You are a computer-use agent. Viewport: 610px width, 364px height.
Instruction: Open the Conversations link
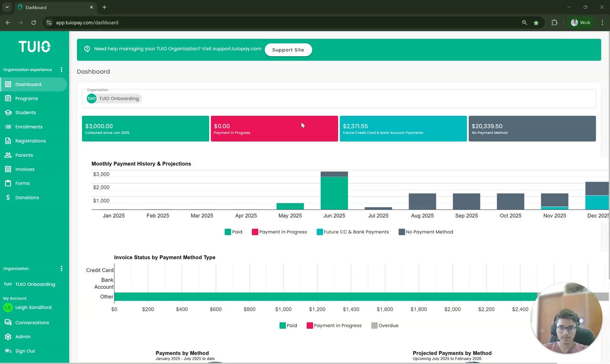(32, 323)
